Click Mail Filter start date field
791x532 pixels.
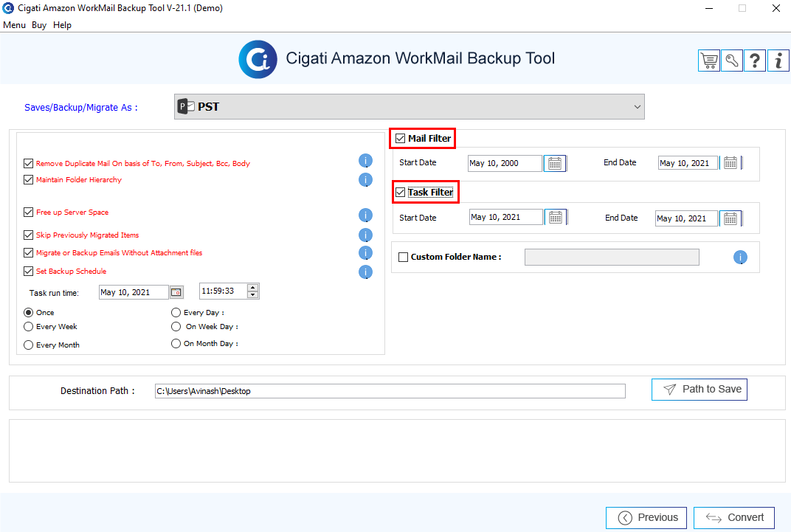coord(505,163)
